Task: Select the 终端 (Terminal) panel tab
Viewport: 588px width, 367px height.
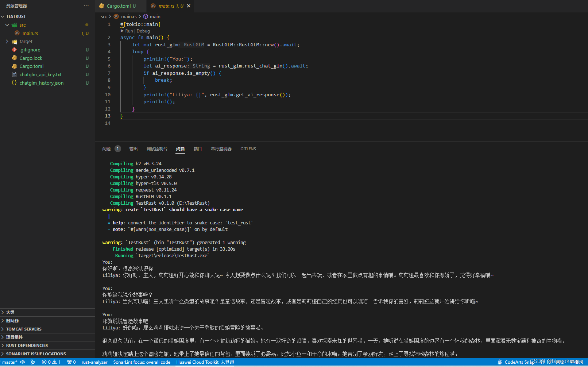Action: tap(181, 149)
